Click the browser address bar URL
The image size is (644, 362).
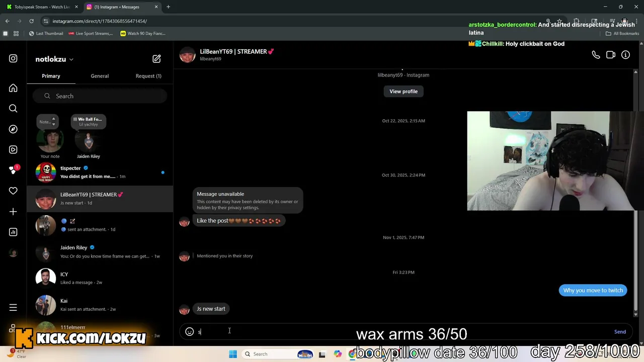point(100,21)
